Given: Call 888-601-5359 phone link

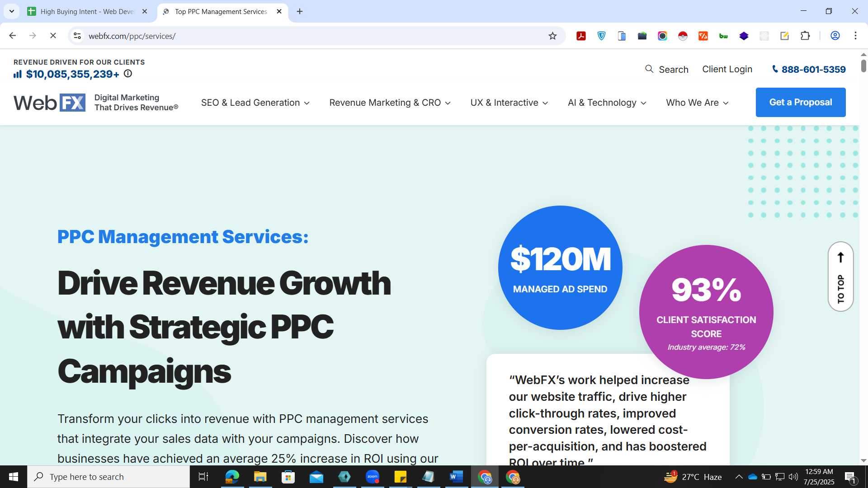Looking at the screenshot, I should click(808, 69).
